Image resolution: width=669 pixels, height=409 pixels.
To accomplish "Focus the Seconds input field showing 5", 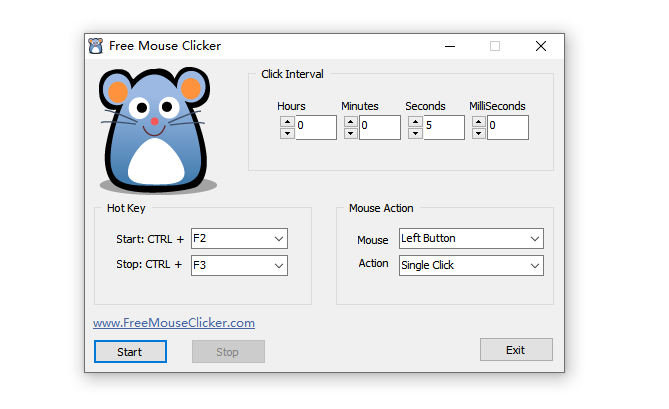I will [x=444, y=127].
